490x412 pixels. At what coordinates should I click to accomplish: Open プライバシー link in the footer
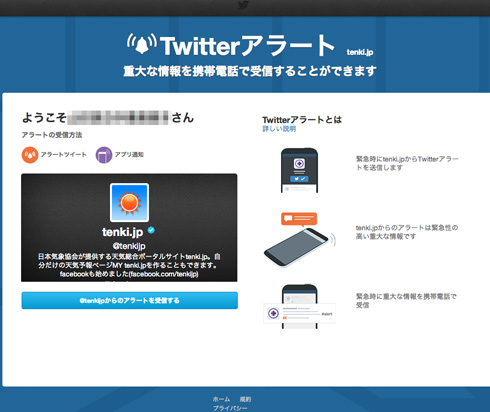click(230, 408)
